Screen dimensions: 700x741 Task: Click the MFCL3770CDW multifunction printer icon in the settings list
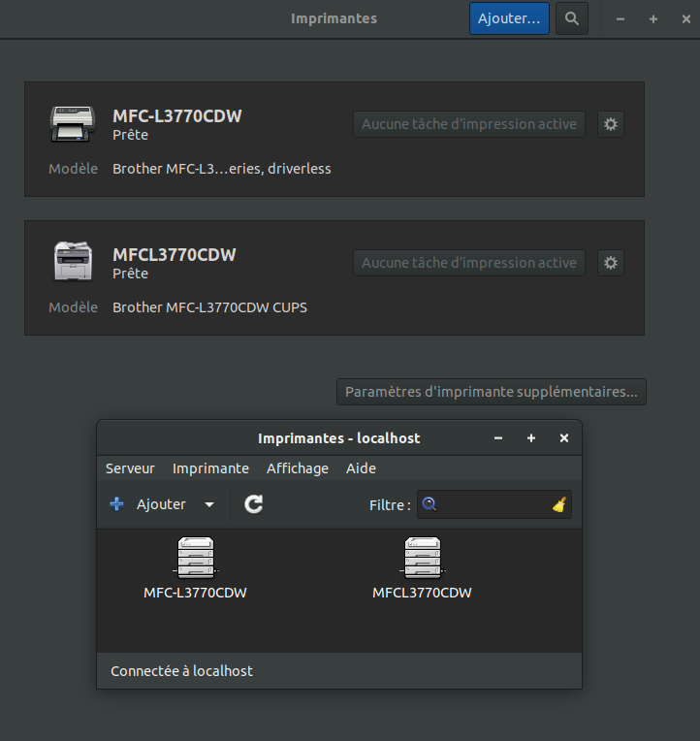73,261
